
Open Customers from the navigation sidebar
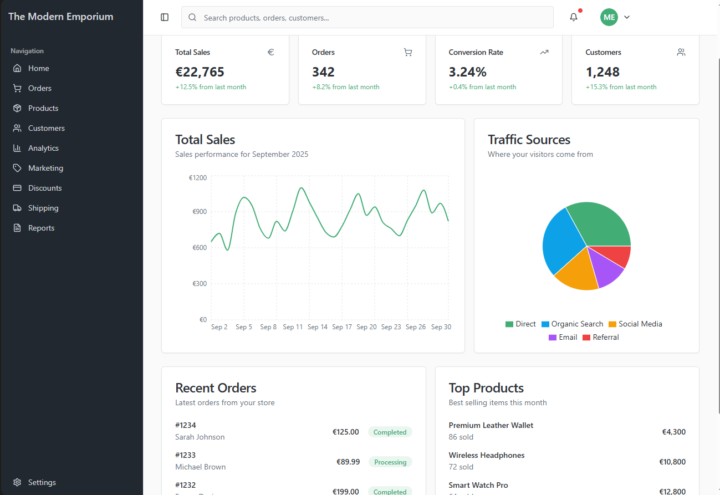pyautogui.click(x=45, y=128)
